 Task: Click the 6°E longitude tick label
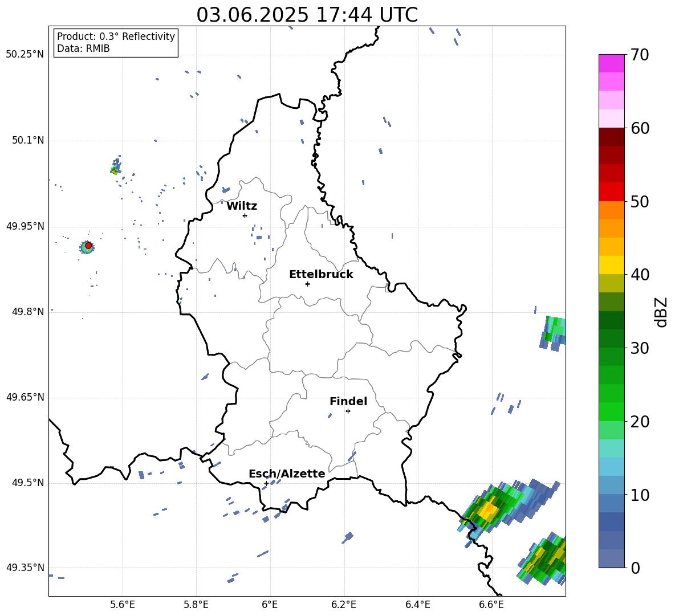[x=270, y=605]
